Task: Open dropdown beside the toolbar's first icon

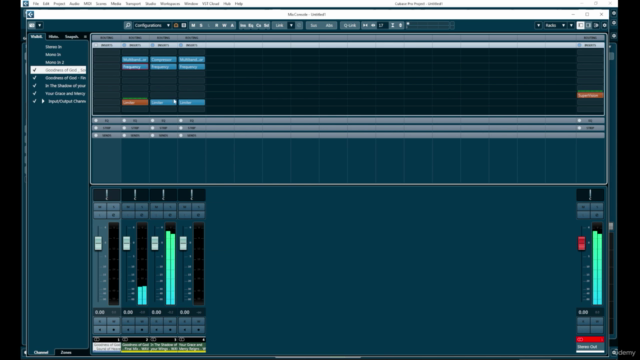Action: pos(40,25)
